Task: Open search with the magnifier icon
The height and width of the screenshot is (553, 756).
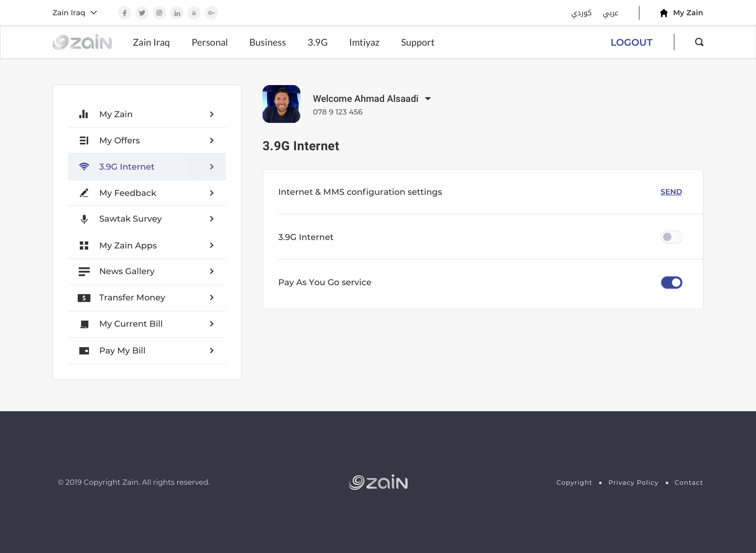Action: pyautogui.click(x=699, y=42)
